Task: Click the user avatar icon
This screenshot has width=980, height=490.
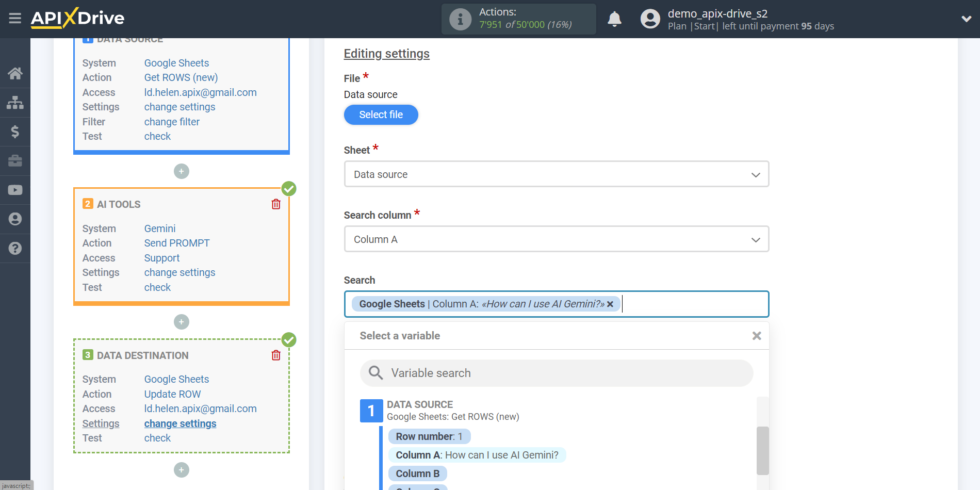Action: (650, 19)
